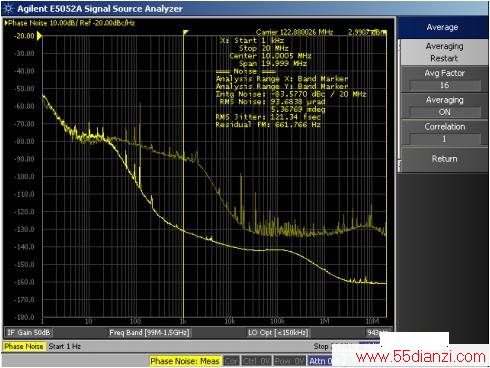Select the yellow Phase Noise window tab
The width and height of the screenshot is (490, 368).
[x=24, y=346]
